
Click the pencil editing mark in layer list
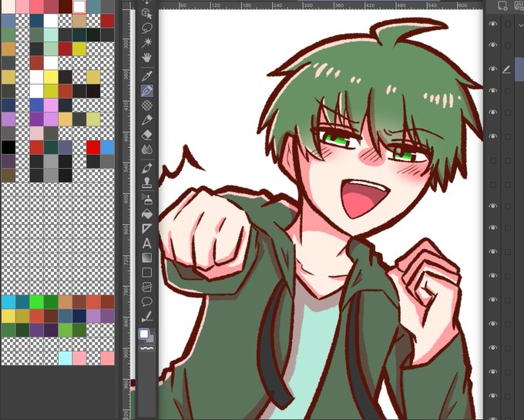tap(506, 69)
